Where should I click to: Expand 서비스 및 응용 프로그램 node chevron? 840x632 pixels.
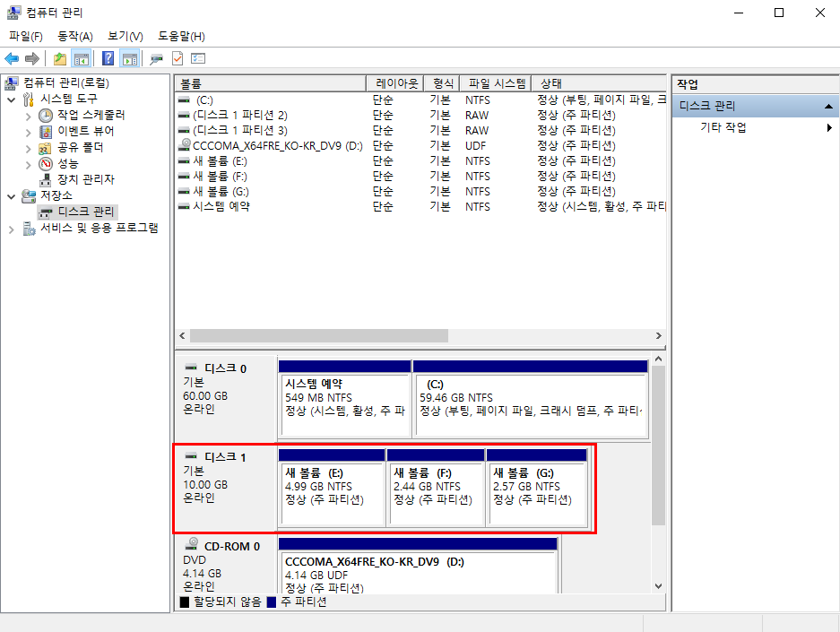click(x=12, y=229)
